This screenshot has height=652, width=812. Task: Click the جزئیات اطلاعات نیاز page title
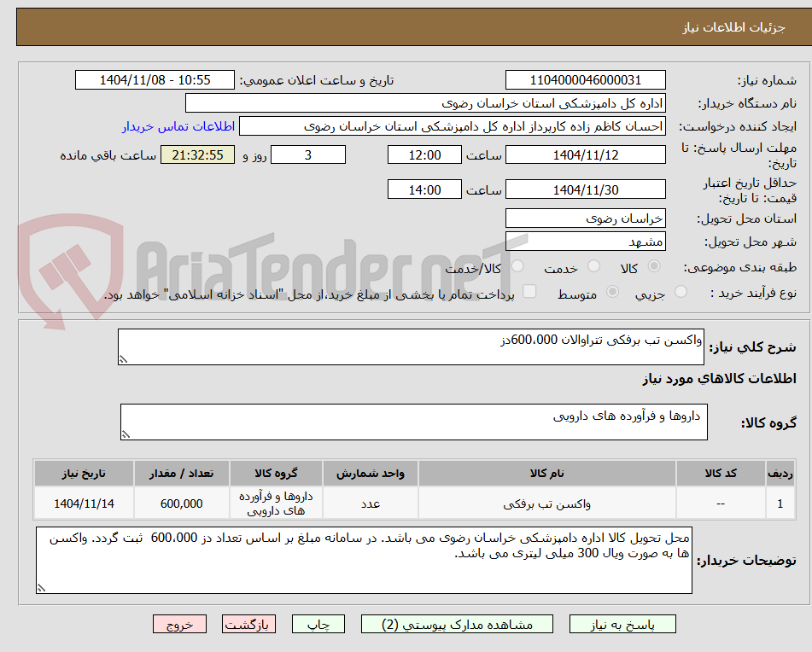(x=733, y=27)
